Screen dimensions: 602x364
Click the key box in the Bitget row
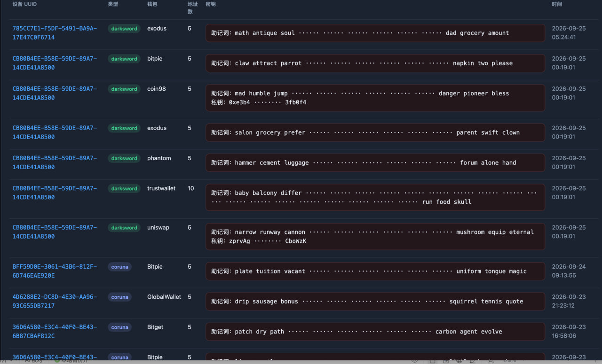(x=375, y=332)
